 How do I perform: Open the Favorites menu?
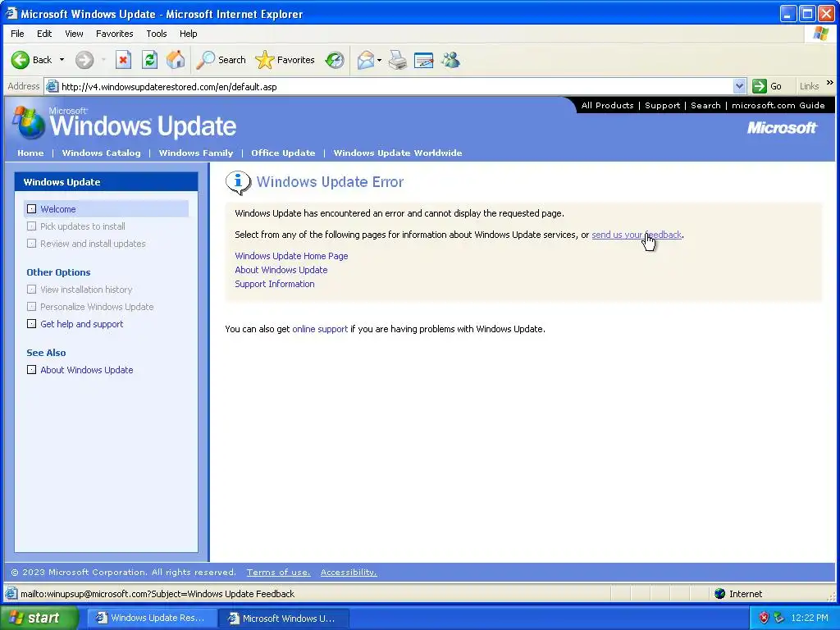(115, 33)
